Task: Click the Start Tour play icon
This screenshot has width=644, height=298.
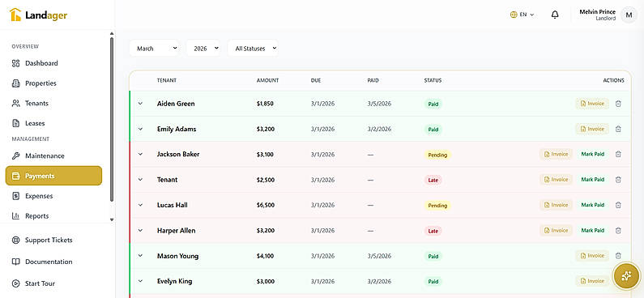Action: pos(16,283)
